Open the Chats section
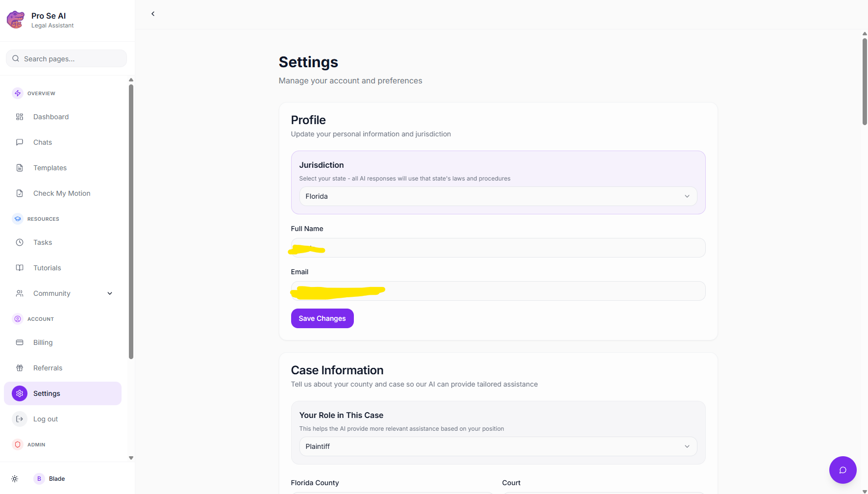Screen dimensions: 868x494 point(42,142)
